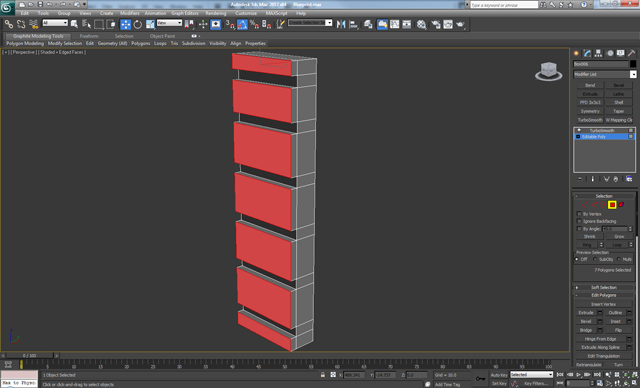Click the Mirror tool icon
This screenshot has height=388, width=640.
coord(341,24)
